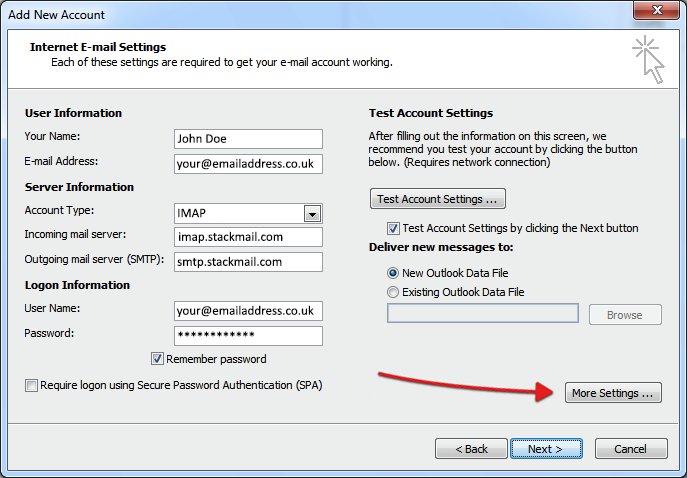Click the Test Account Settings button
Screen dimensions: 687x478
pos(438,199)
